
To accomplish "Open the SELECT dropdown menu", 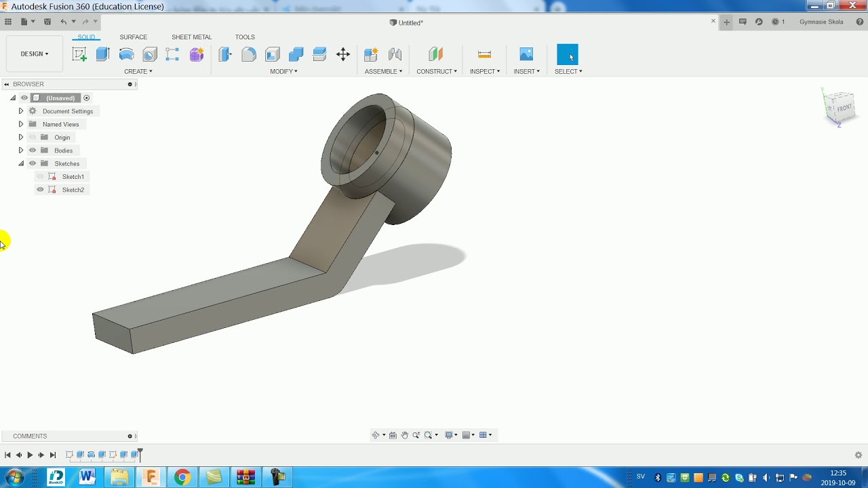I will [x=568, y=71].
